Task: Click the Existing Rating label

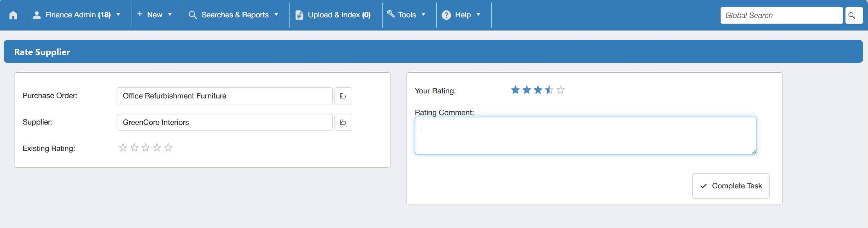Action: click(x=49, y=148)
